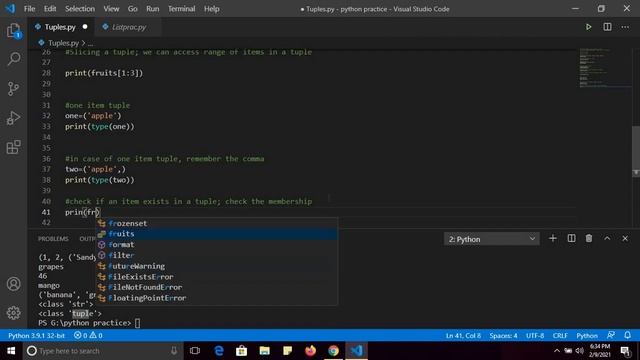640x360 pixels.
Task: Select the fruits suggestion
Action: [x=217, y=234]
